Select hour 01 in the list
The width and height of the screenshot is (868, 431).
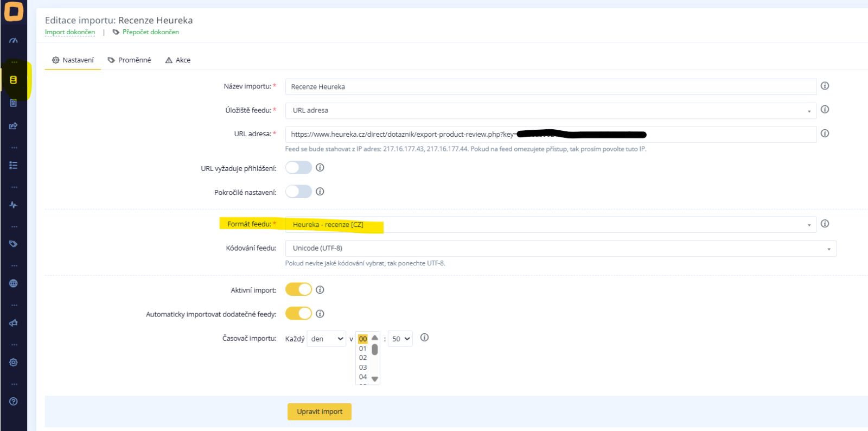363,348
